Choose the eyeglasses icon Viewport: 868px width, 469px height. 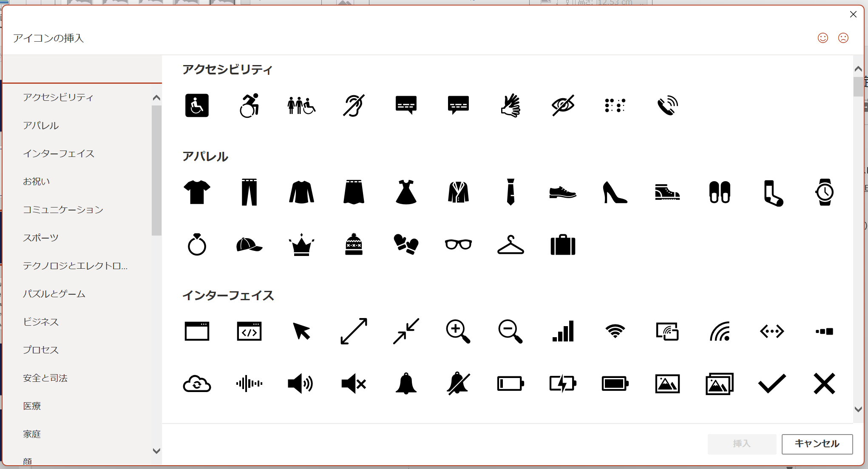pyautogui.click(x=458, y=245)
